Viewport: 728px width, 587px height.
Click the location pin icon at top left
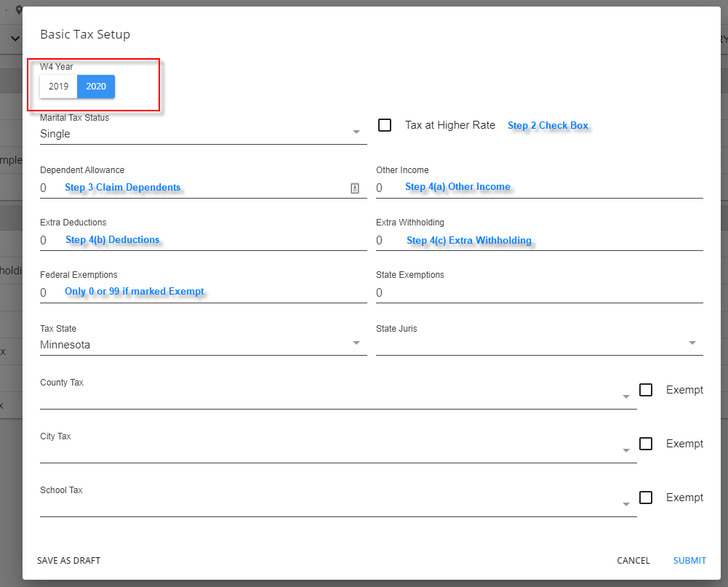19,11
